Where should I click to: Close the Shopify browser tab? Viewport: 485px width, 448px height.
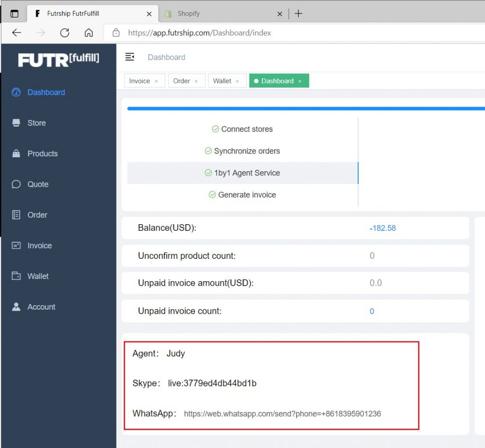pos(279,14)
